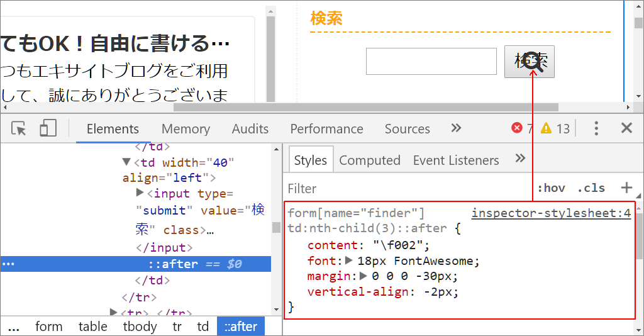Close the DevTools panel

point(626,128)
